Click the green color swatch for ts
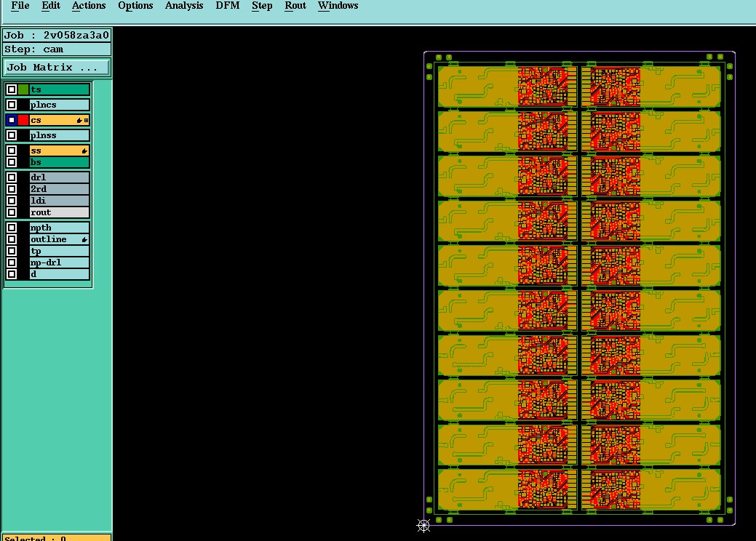This screenshot has width=756, height=541. tap(23, 89)
